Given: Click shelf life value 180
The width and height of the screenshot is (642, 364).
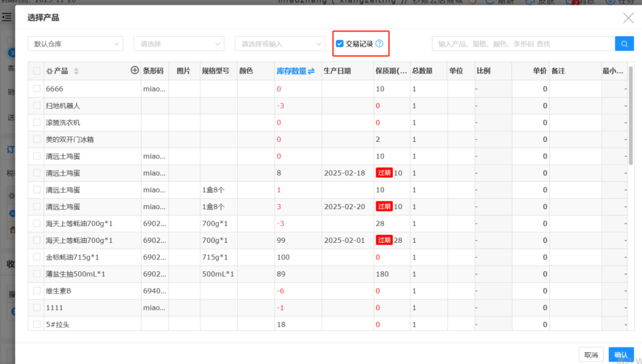Looking at the screenshot, I should 382,274.
